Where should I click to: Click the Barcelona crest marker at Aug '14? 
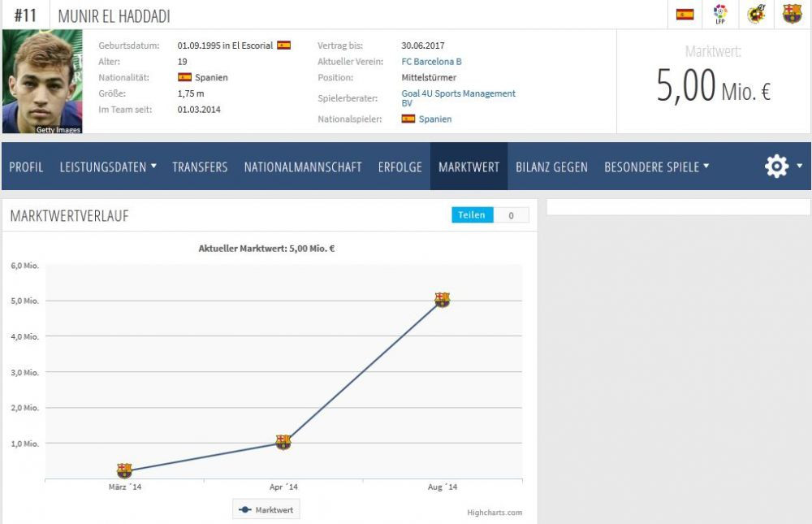(442, 300)
